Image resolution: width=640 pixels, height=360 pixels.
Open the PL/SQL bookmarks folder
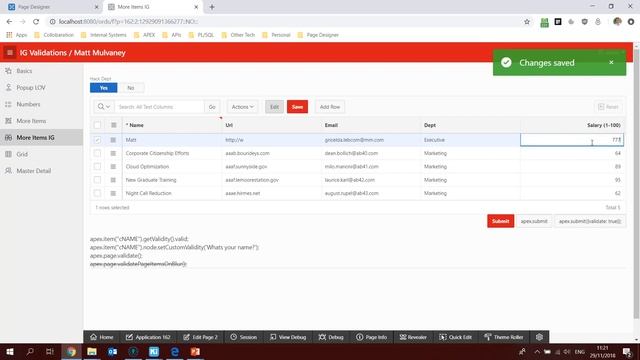[201, 35]
